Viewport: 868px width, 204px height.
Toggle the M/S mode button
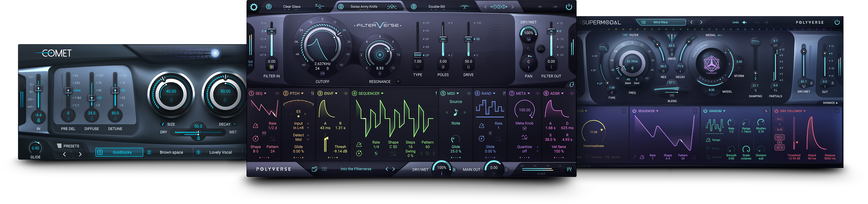(541, 49)
